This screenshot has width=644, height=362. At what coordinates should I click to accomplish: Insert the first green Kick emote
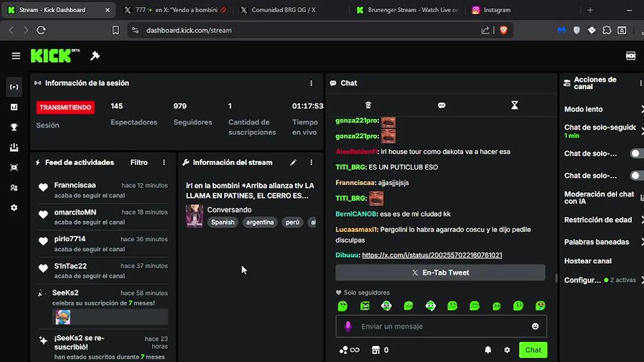tap(343, 306)
